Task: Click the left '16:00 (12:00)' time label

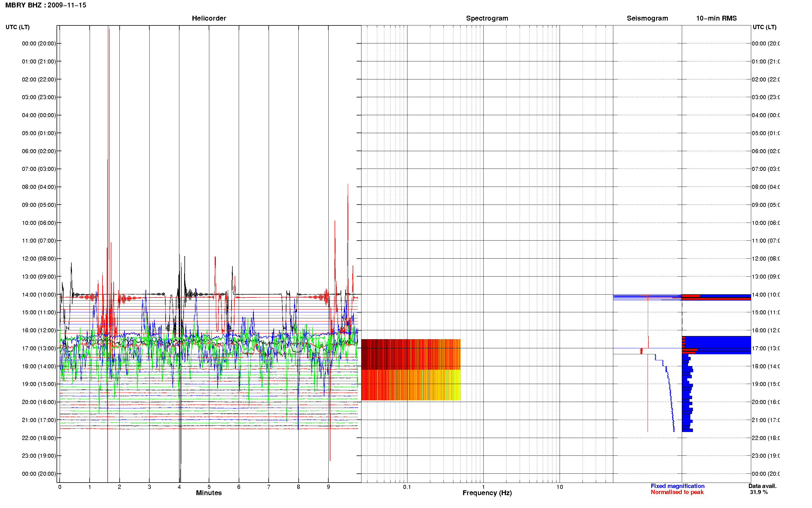Action: click(39, 330)
